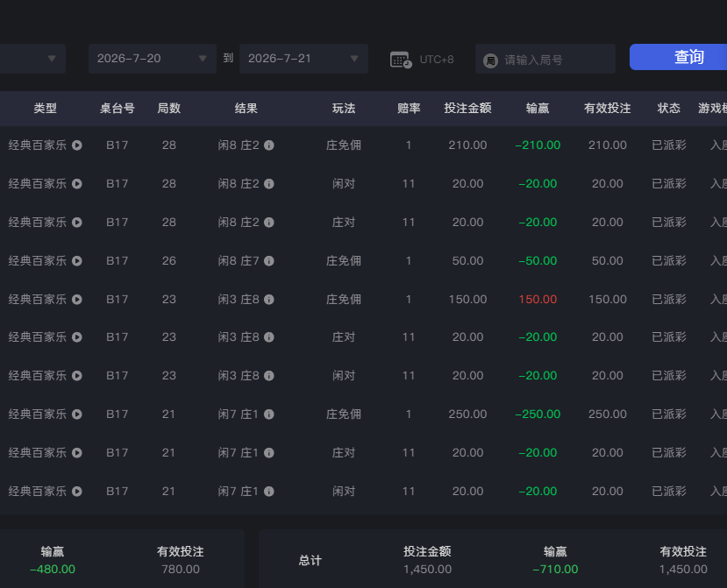The image size is (727, 588).
Task: Click the 有效投注 table column header
Action: pyautogui.click(x=608, y=109)
